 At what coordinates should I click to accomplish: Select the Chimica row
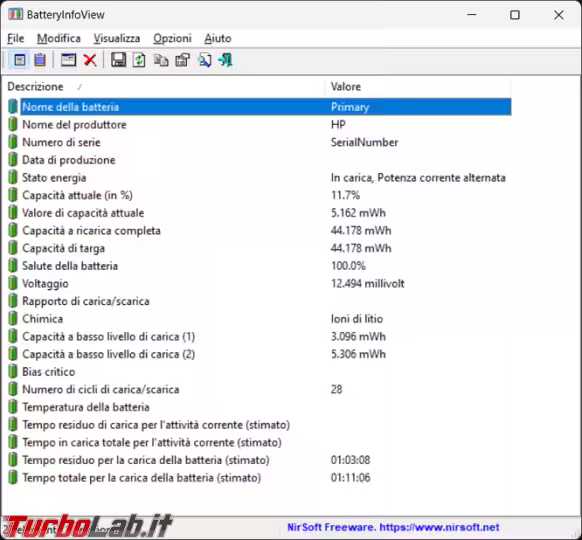(259, 319)
